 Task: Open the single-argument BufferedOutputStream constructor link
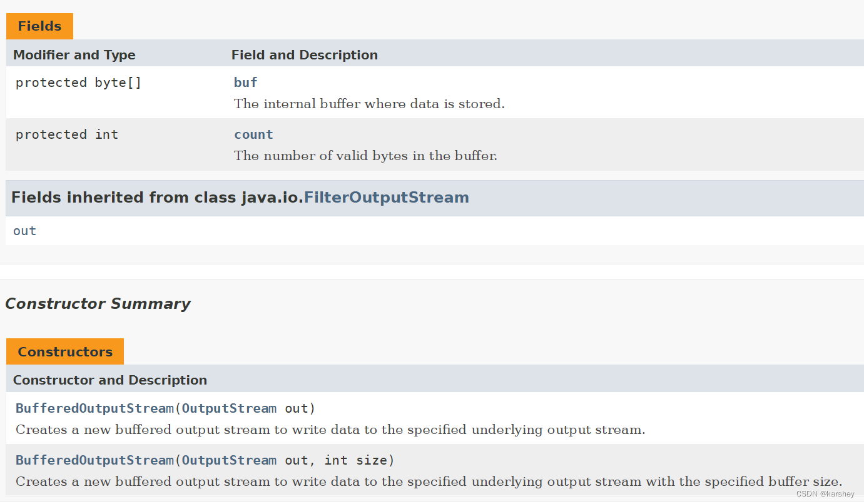pos(94,408)
